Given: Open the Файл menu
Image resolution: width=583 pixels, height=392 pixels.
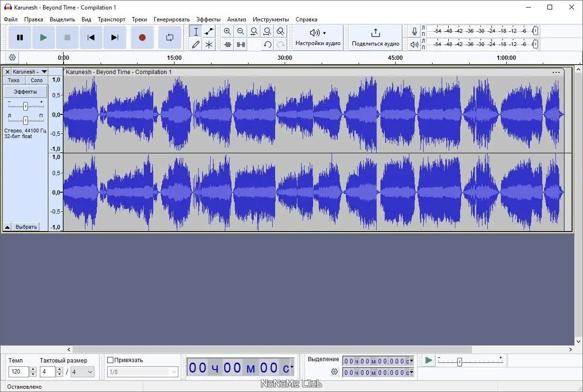Looking at the screenshot, I should tap(10, 19).
